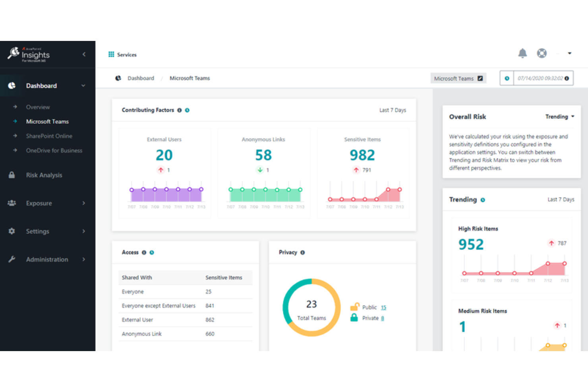The image size is (588, 392).
Task: Click the Microsoft Teams breadcrumb
Action: point(190,78)
